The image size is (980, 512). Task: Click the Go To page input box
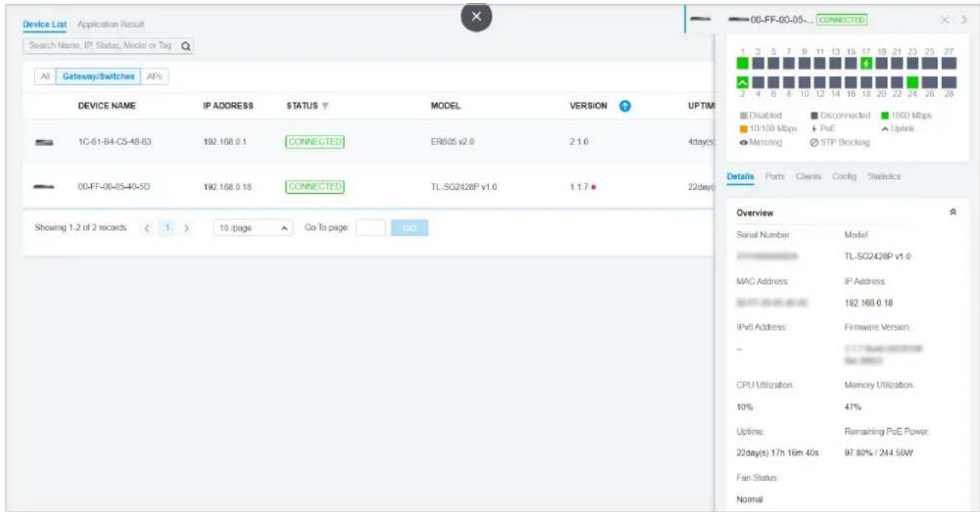point(371,228)
